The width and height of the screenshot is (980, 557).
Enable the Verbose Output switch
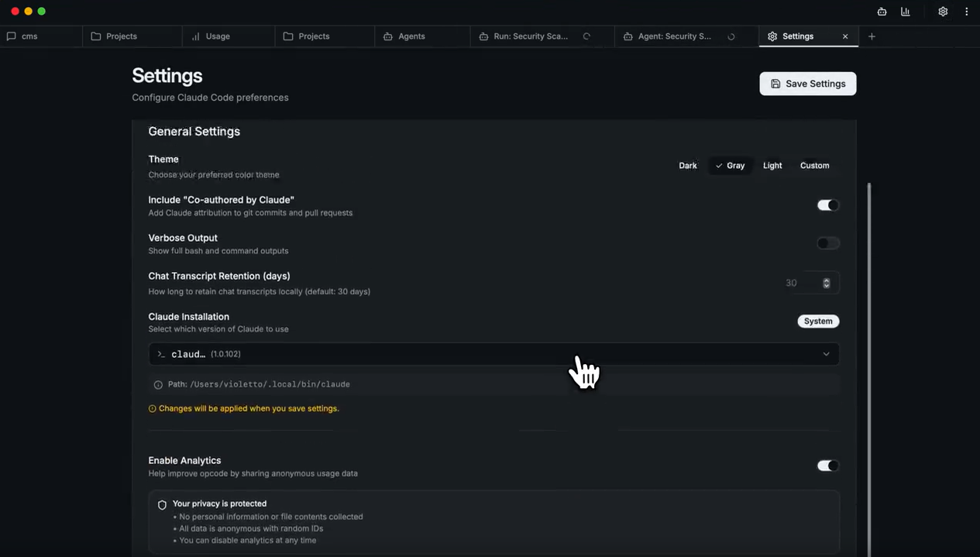coord(828,243)
